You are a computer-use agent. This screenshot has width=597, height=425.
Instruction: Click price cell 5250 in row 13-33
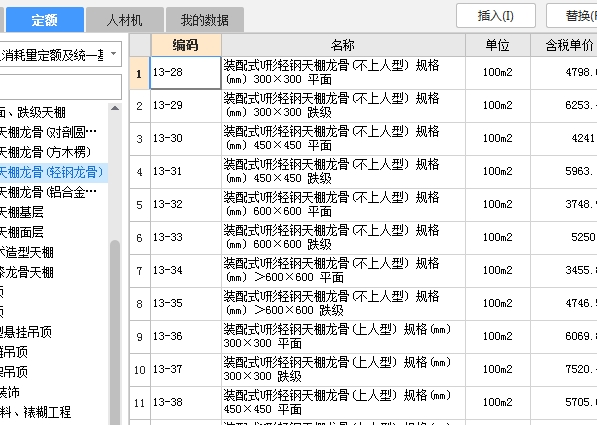(564, 238)
